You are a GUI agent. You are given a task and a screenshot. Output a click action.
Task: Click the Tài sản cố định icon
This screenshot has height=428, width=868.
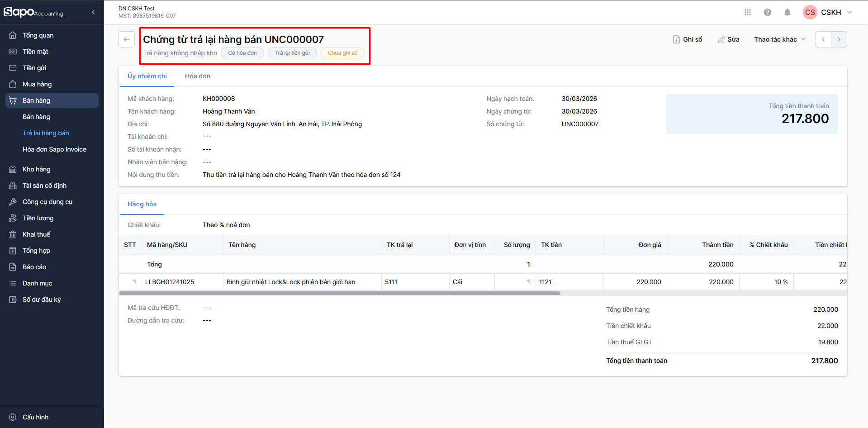pyautogui.click(x=13, y=185)
